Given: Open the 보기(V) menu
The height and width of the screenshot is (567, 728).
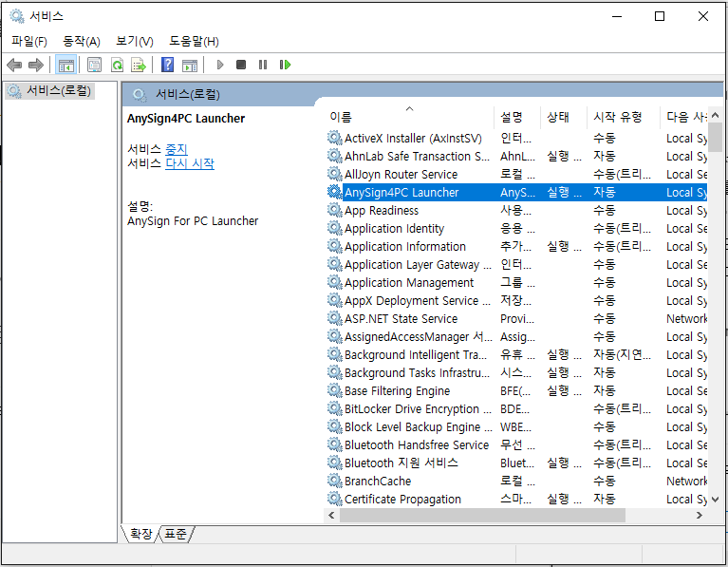Looking at the screenshot, I should [x=134, y=42].
